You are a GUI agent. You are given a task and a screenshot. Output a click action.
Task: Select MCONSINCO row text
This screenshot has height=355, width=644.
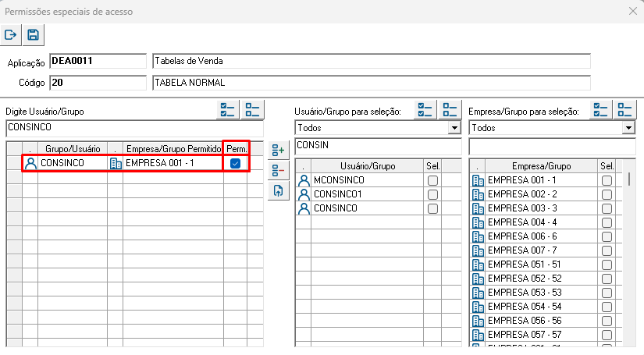(x=339, y=180)
